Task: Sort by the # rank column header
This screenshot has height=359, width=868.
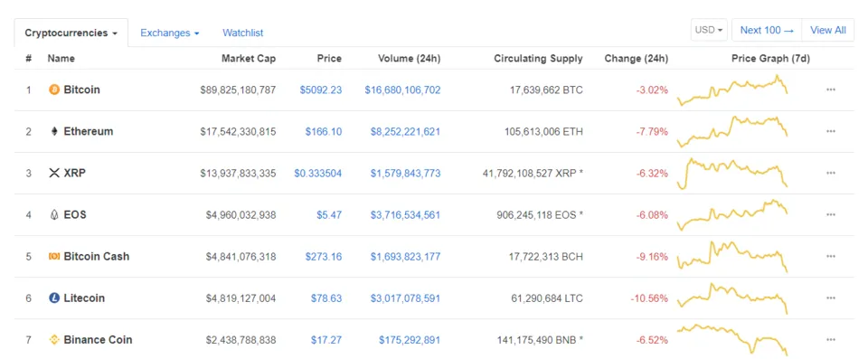Action: coord(28,58)
